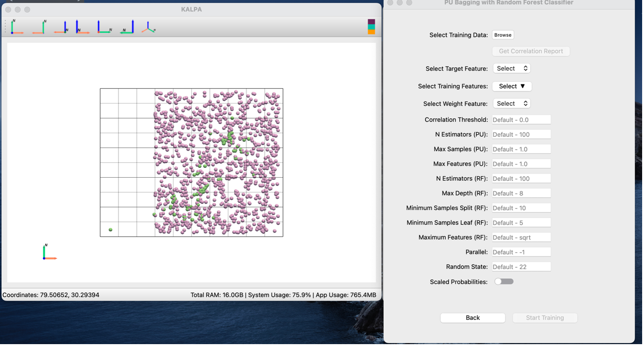Select the fourth view icon with blue-up, orange-right axes
The image size is (644, 346).
(x=83, y=27)
